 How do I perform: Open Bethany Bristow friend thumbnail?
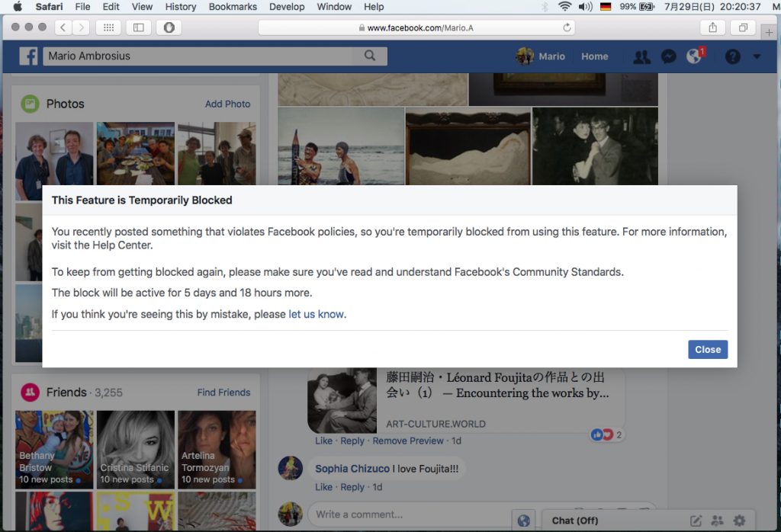coord(54,450)
